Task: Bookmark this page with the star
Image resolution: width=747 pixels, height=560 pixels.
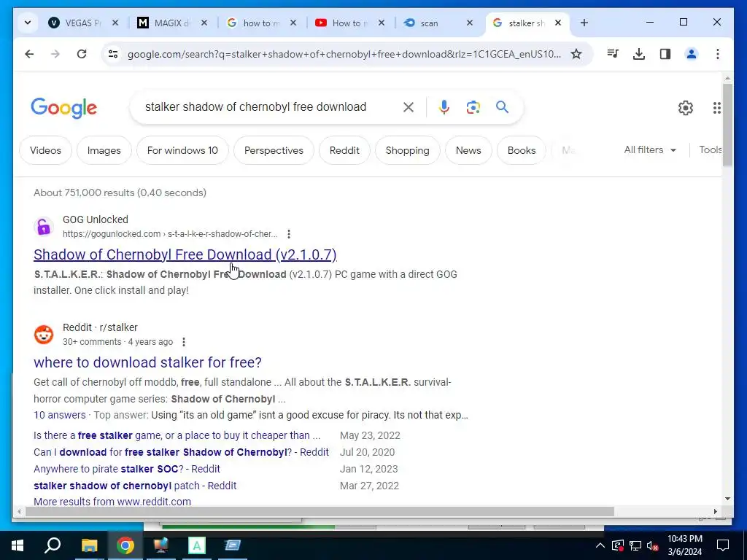Action: tap(576, 54)
